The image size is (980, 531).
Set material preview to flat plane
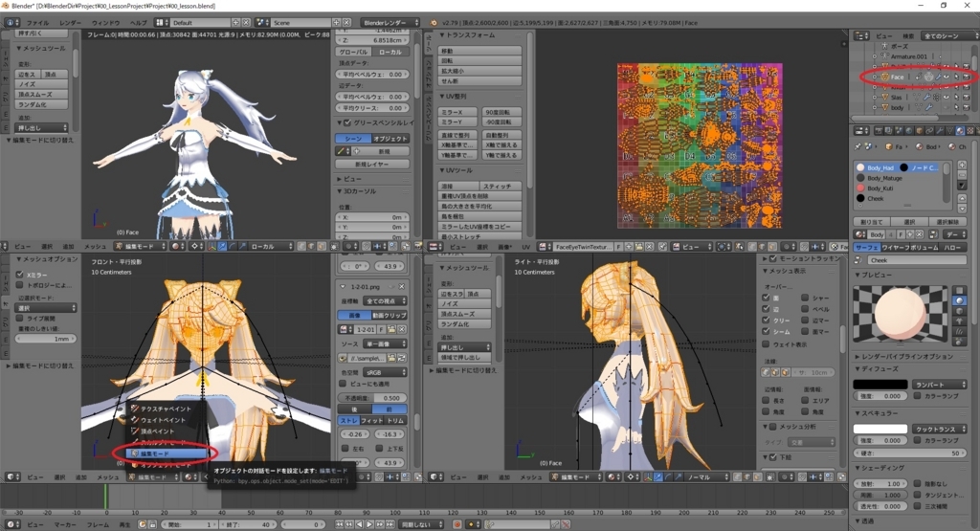[x=959, y=290]
